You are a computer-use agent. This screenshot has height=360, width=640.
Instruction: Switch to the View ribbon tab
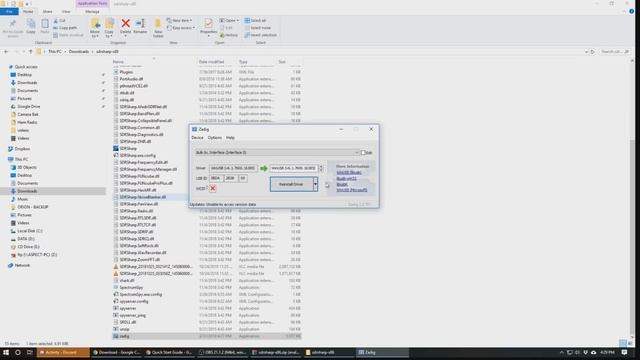tap(66, 11)
